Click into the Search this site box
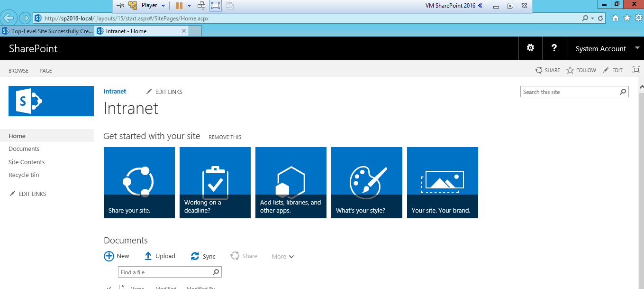 570,92
